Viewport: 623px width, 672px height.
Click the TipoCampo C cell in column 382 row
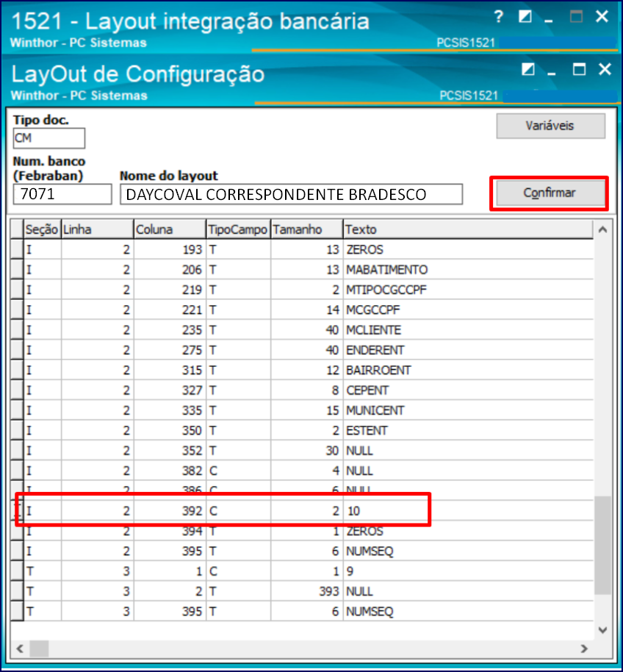[x=238, y=471]
